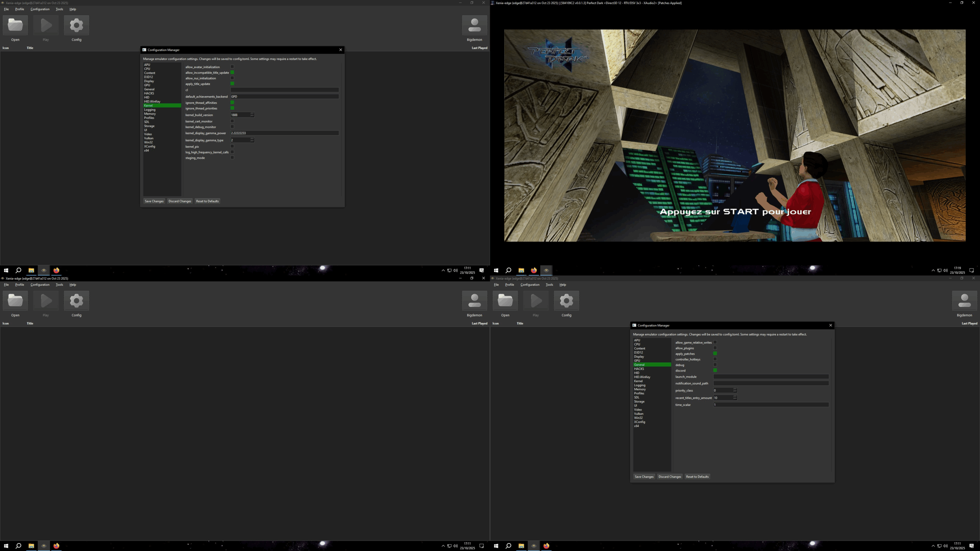Click Save Changes in the Kernel settings dialog
Screen dimensions: 980x551
pos(154,201)
